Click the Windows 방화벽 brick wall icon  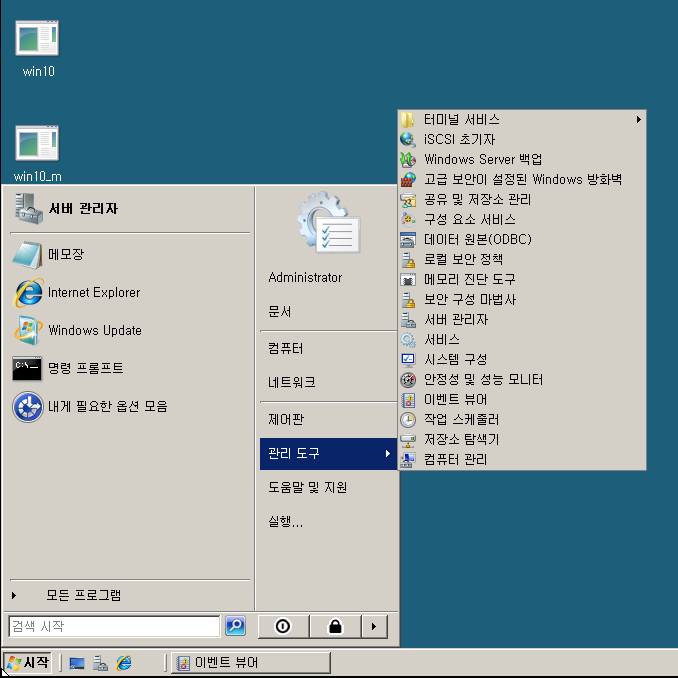(408, 179)
